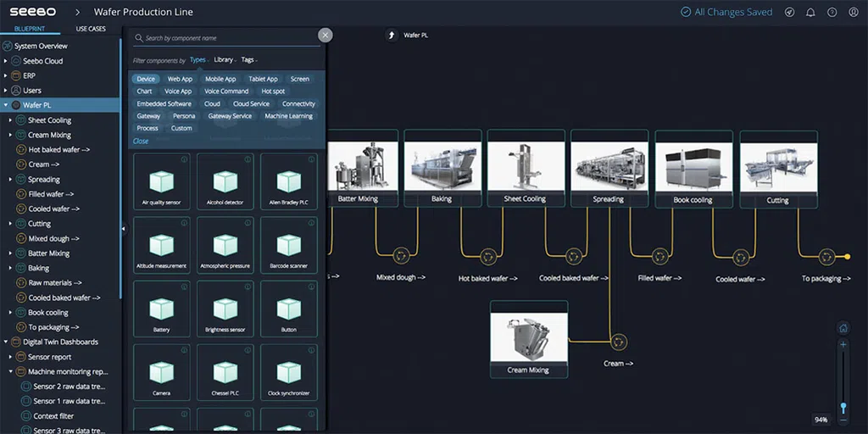The height and width of the screenshot is (434, 868).
Task: Toggle the Custom filter chip
Action: click(181, 129)
